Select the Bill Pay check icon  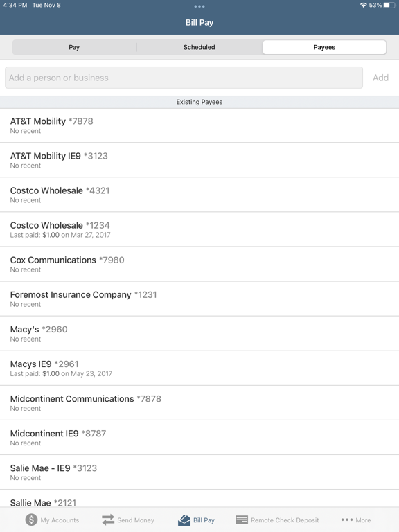(184, 520)
